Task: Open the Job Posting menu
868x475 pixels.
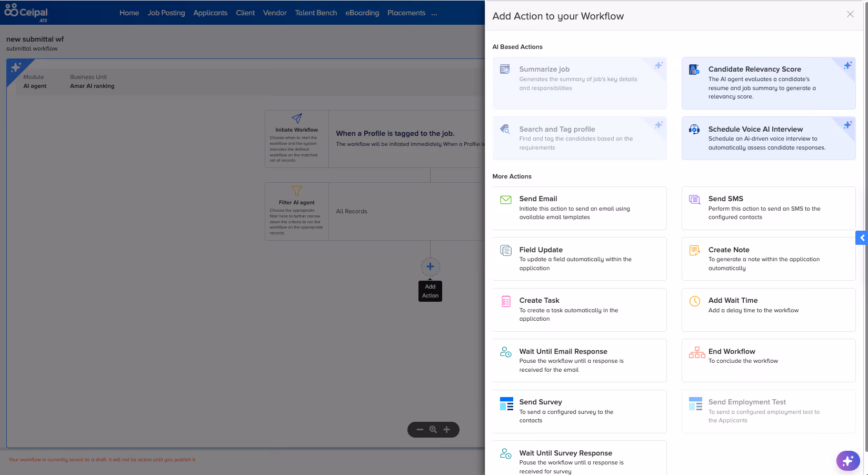Action: 166,13
